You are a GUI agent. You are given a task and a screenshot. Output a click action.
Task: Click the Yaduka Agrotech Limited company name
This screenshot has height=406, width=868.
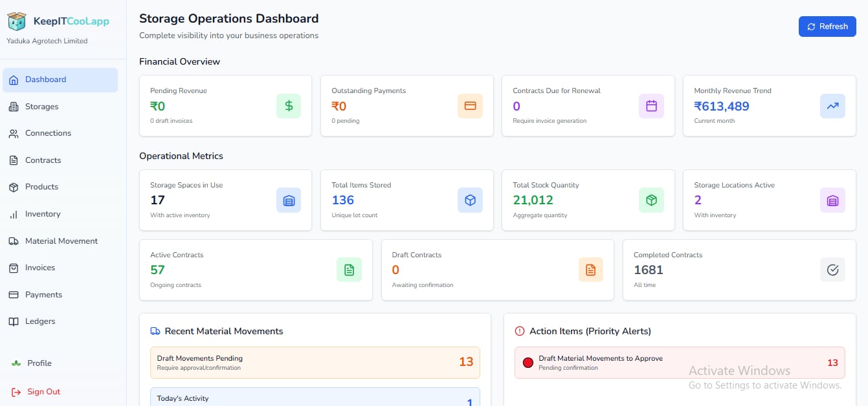point(47,41)
